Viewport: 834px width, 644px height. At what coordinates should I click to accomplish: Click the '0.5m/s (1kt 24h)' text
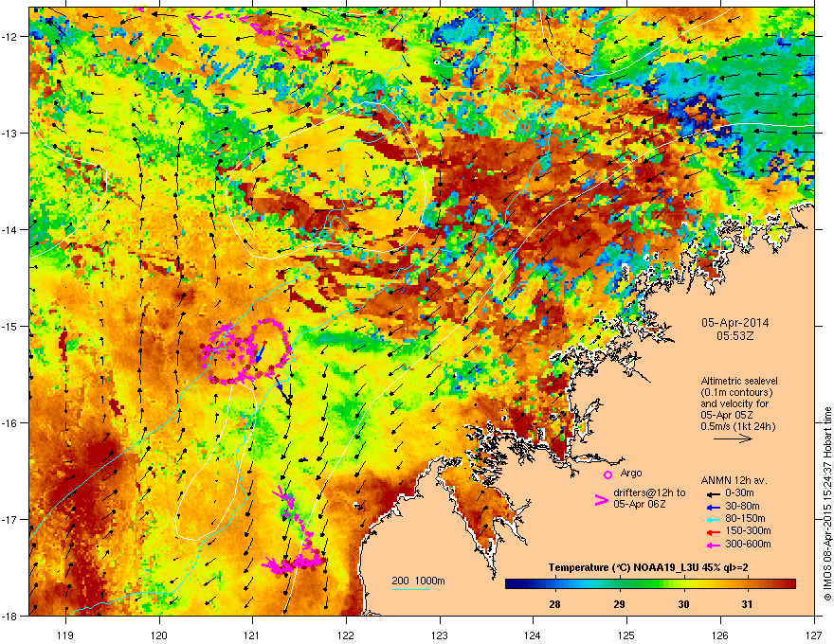[737, 426]
